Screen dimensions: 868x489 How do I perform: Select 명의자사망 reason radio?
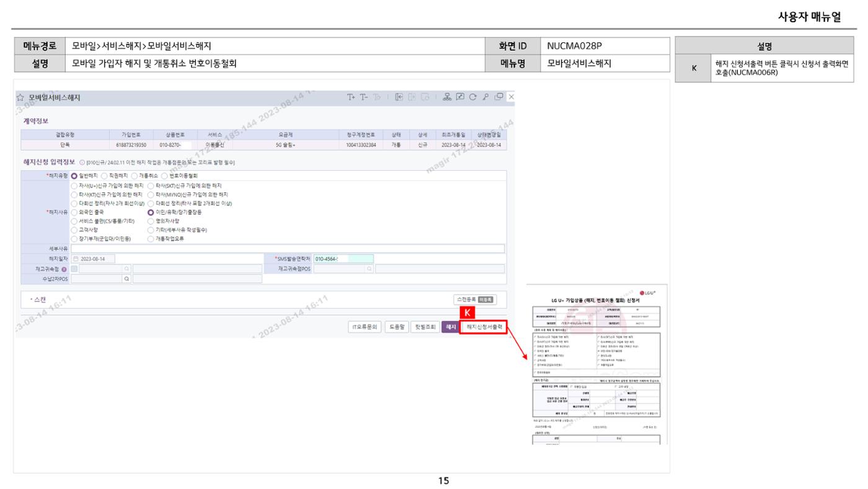(151, 221)
